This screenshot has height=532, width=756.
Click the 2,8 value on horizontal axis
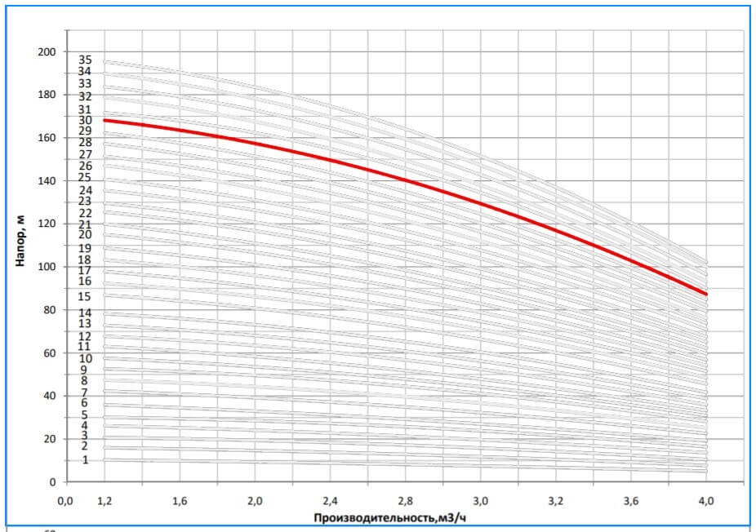[406, 499]
